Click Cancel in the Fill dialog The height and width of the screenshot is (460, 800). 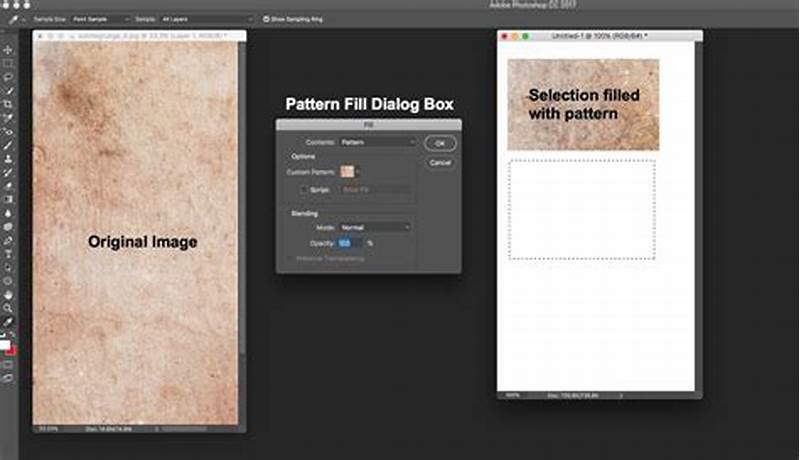440,163
